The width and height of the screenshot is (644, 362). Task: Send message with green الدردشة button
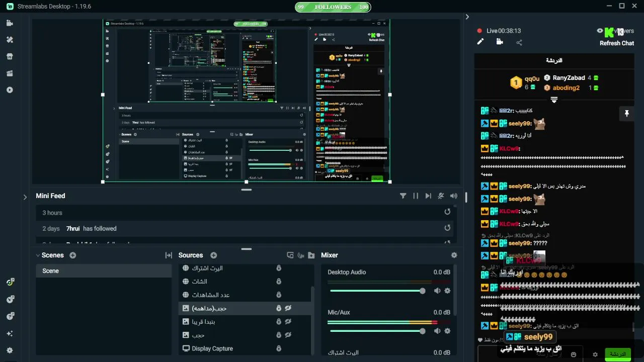point(618,354)
